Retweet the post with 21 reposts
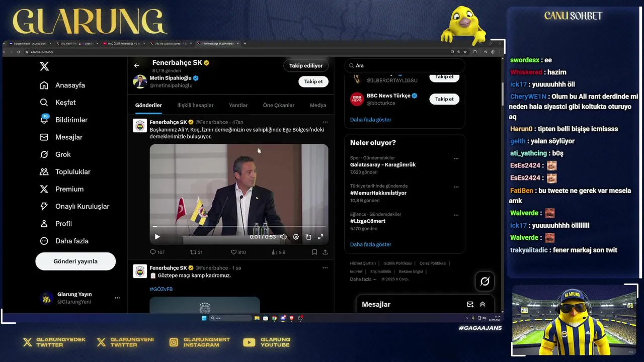The image size is (644, 362). (x=196, y=252)
